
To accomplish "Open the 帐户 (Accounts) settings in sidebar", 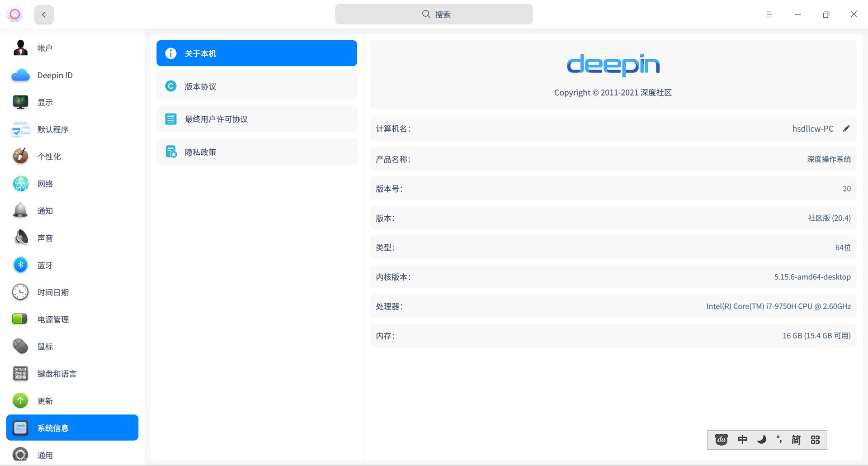I will 45,48.
